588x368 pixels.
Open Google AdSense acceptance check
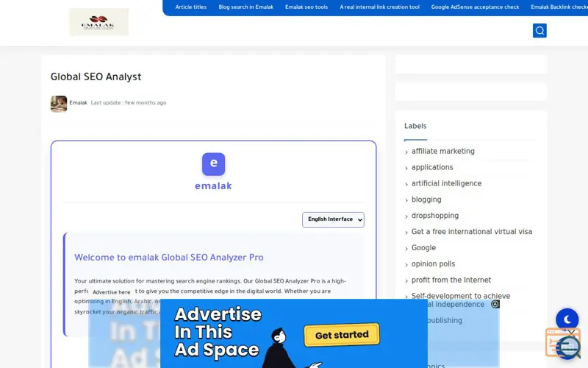pos(475,7)
